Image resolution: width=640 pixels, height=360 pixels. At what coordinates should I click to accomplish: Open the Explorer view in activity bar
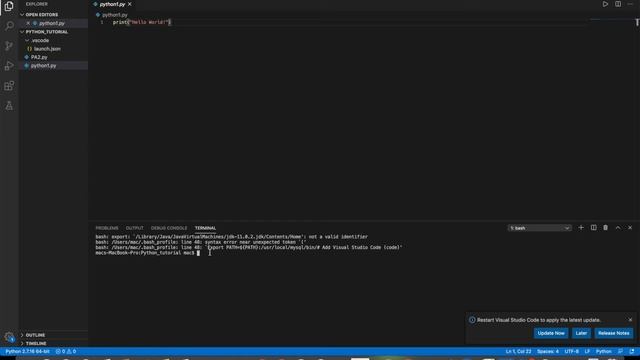point(9,6)
